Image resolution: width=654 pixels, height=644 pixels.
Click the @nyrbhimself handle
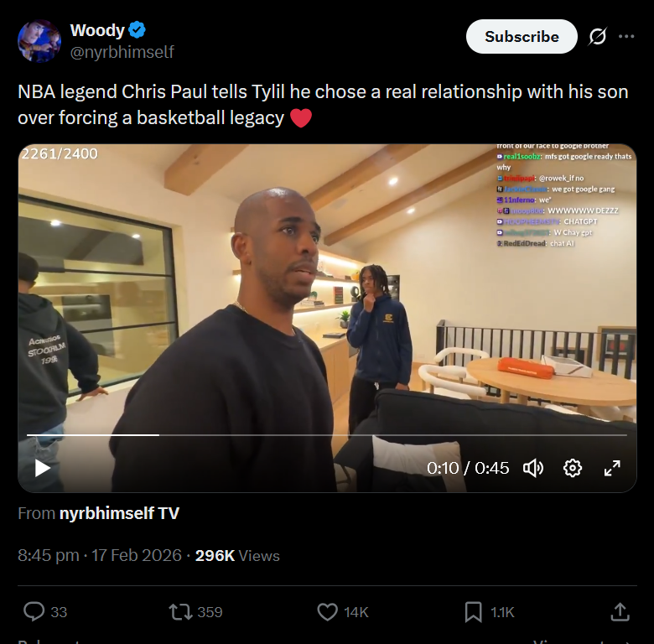pos(122,52)
